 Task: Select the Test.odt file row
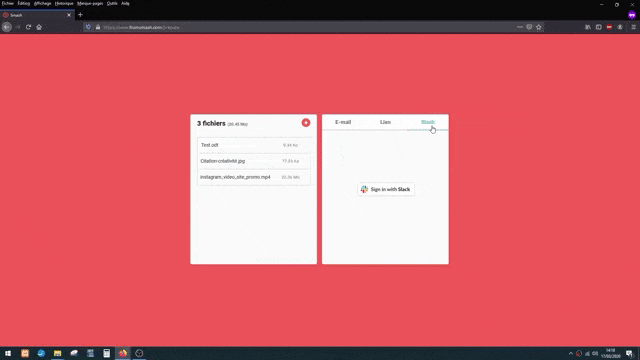tap(253, 145)
